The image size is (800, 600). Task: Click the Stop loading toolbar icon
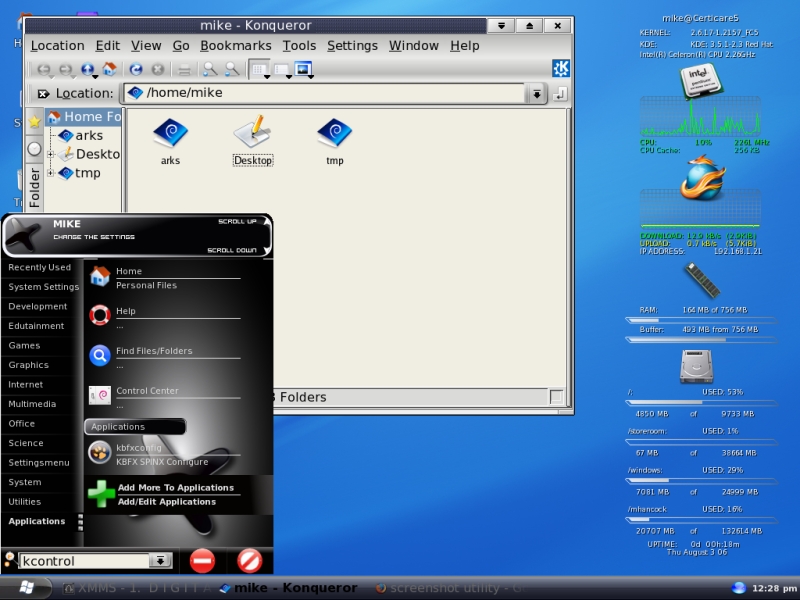(158, 69)
